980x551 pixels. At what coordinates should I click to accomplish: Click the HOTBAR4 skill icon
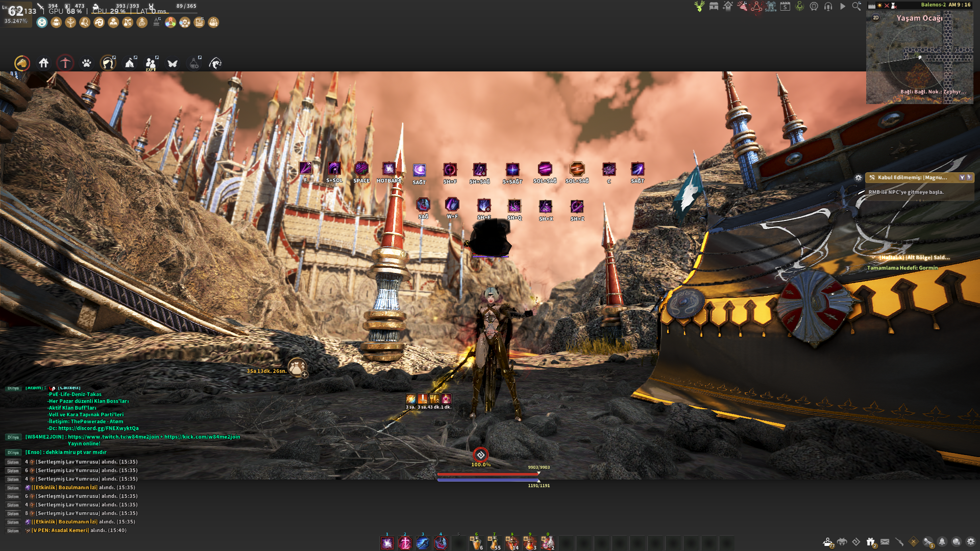389,168
